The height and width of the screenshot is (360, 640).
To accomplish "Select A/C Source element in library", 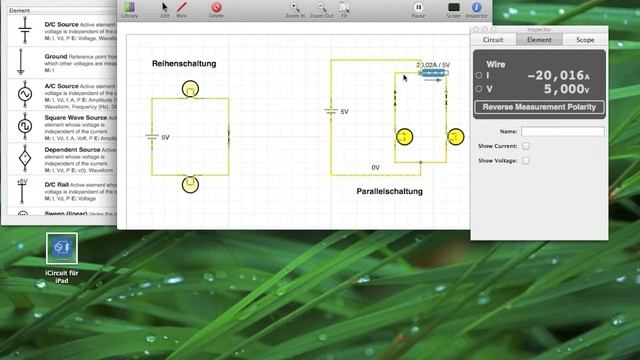I will (x=62, y=95).
